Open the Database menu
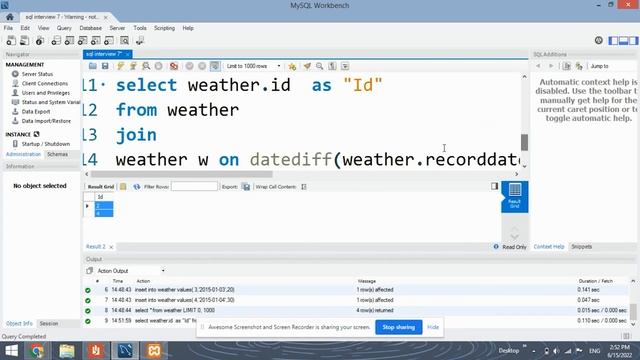The image size is (640, 360). (91, 28)
